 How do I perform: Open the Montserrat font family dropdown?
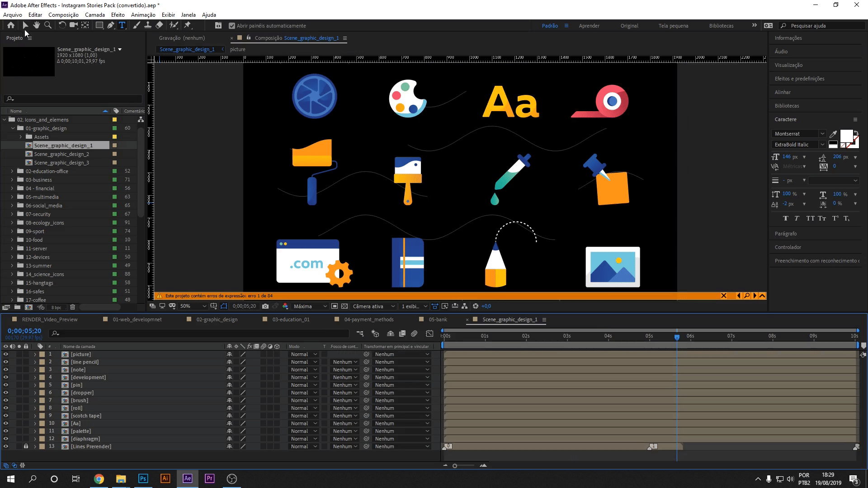tap(822, 134)
